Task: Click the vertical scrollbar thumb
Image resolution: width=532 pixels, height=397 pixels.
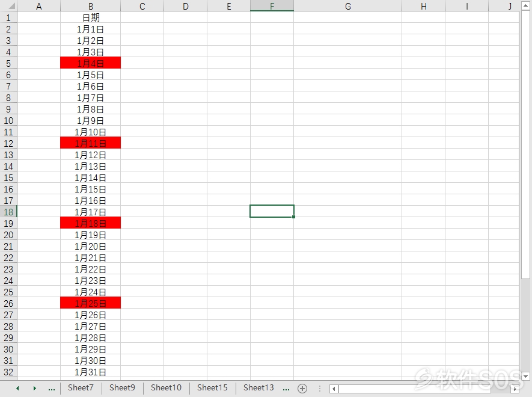Action: click(525, 144)
